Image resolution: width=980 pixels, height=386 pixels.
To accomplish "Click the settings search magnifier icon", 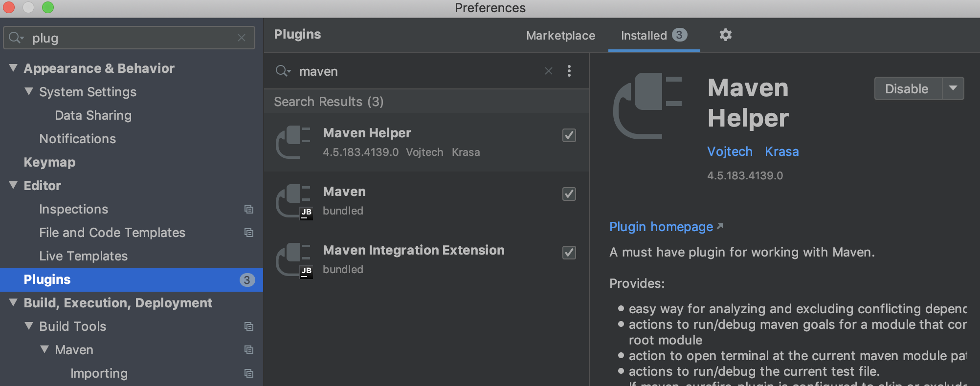I will 15,38.
